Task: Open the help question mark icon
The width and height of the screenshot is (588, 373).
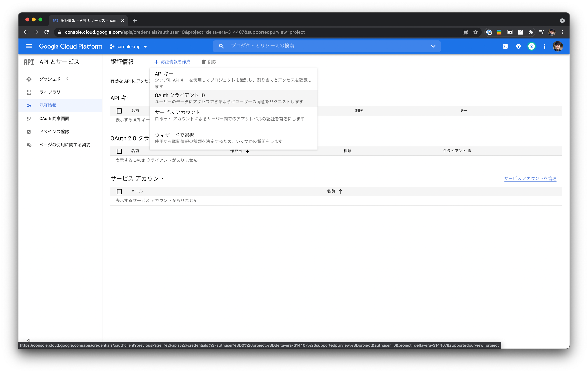Action: 518,46
